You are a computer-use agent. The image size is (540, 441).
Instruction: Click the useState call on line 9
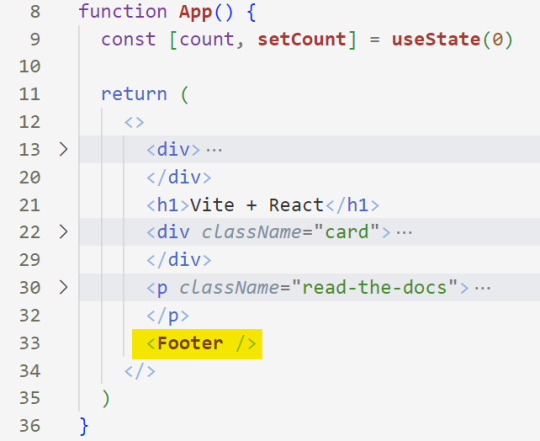436,39
